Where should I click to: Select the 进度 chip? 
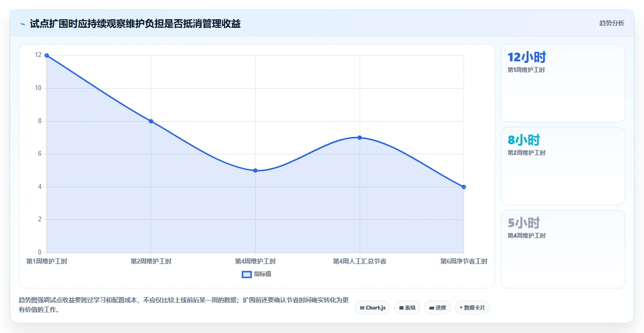point(438,308)
